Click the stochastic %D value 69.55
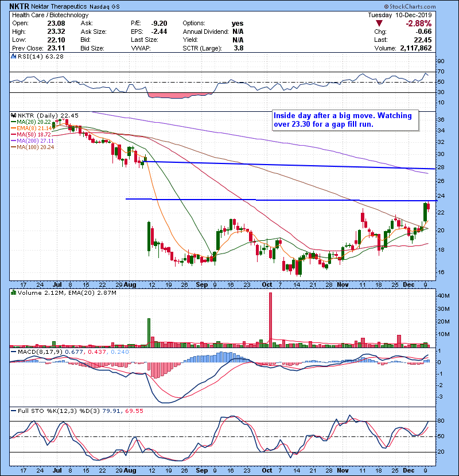Image resolution: width=459 pixels, height=476 pixels. pos(134,411)
